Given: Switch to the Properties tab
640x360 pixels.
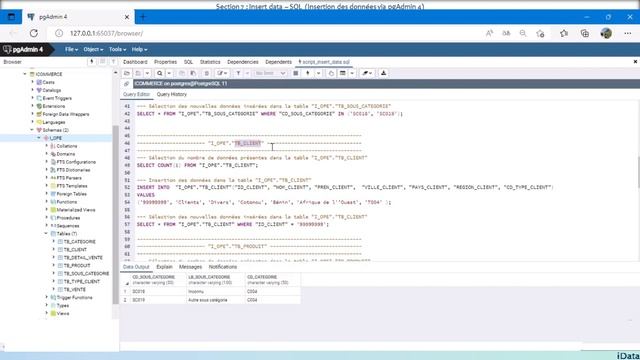Looking at the screenshot, I should tap(165, 62).
